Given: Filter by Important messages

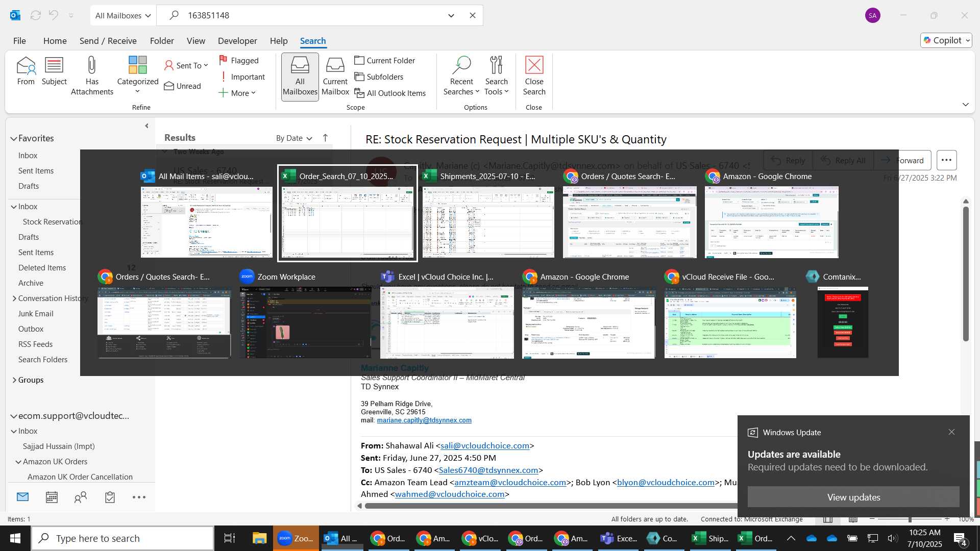Looking at the screenshot, I should [x=242, y=77].
